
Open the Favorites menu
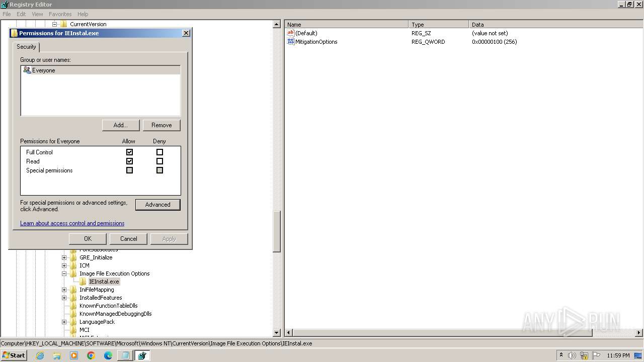click(60, 14)
